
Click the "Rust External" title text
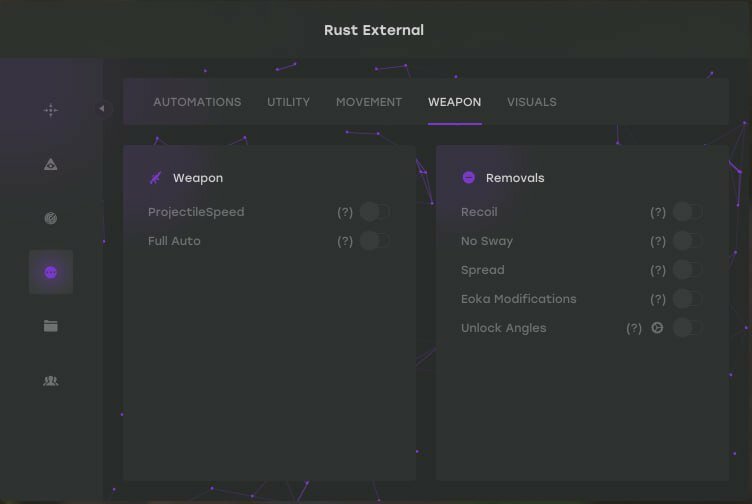(374, 30)
